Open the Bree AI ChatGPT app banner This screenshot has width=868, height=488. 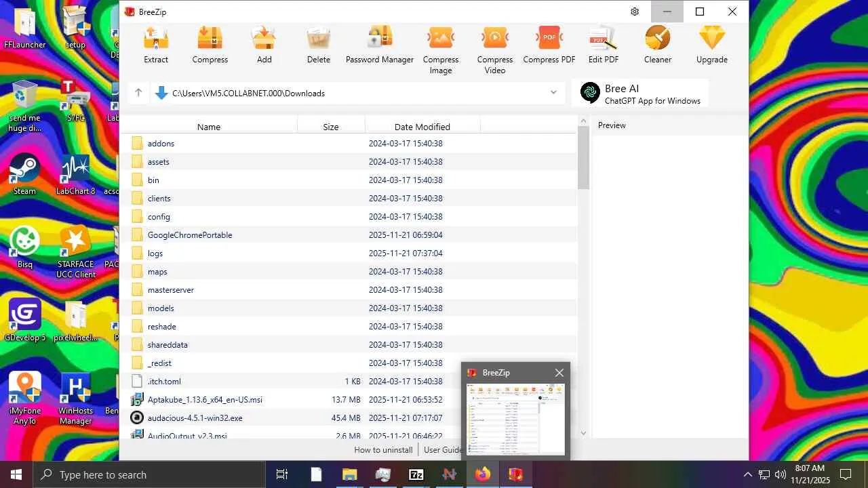click(x=640, y=94)
